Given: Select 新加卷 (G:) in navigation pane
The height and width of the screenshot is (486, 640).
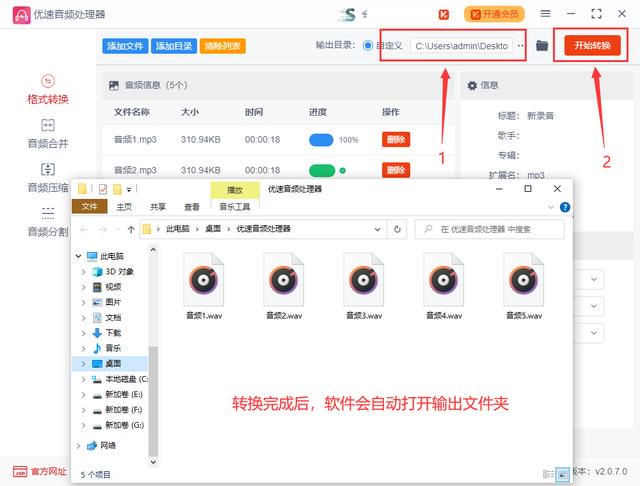Looking at the screenshot, I should (118, 425).
